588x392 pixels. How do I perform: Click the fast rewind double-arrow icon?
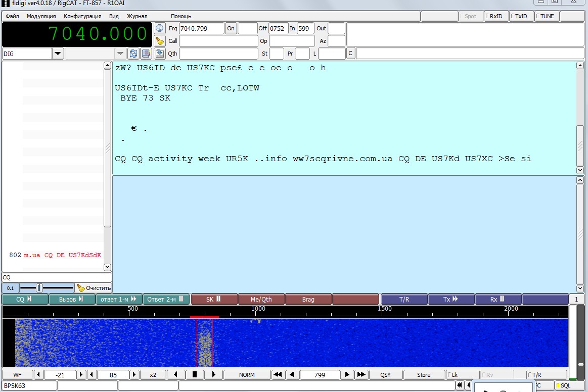point(278,375)
